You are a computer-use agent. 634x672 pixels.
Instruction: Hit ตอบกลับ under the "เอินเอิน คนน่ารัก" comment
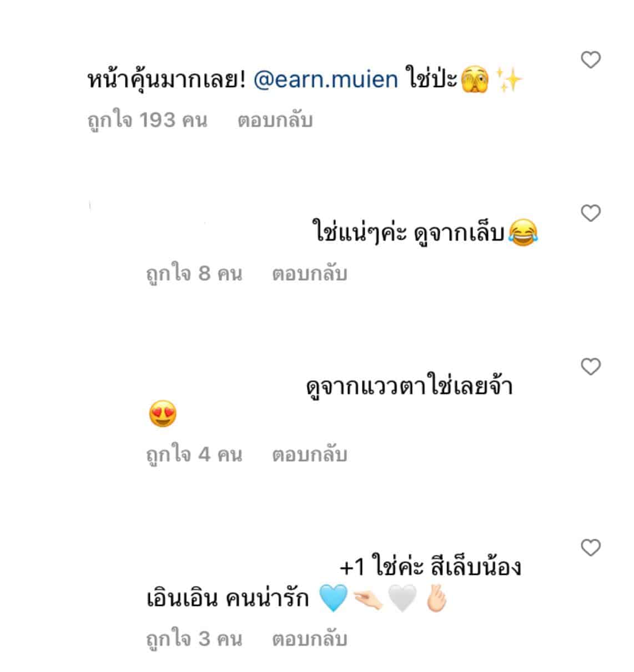tap(309, 639)
